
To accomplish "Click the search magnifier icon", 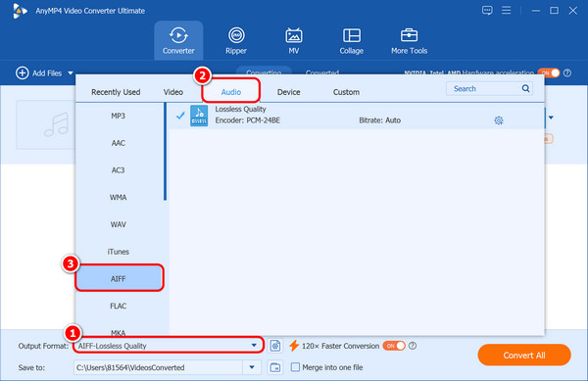I will point(525,88).
